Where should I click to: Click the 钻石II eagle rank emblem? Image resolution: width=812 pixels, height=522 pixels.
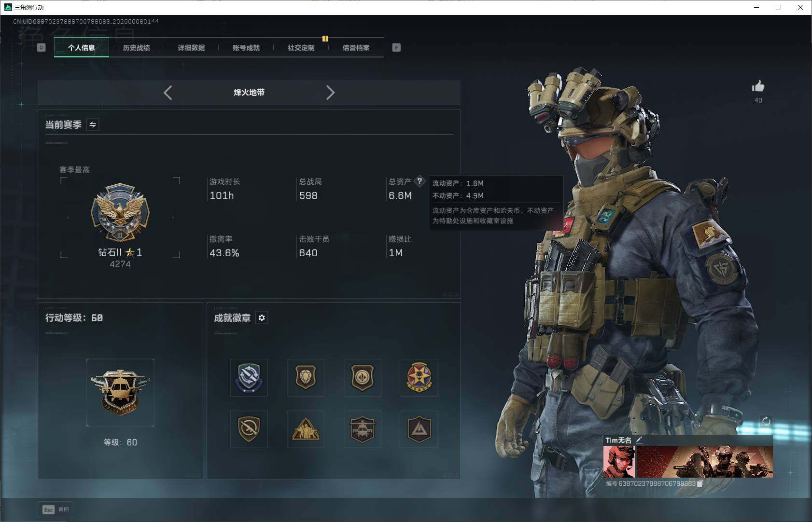click(x=120, y=212)
